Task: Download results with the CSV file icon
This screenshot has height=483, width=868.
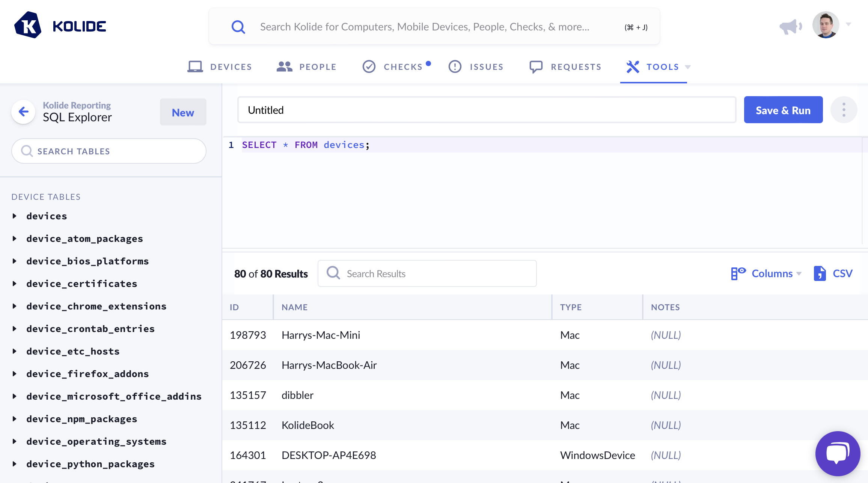Action: coord(820,273)
